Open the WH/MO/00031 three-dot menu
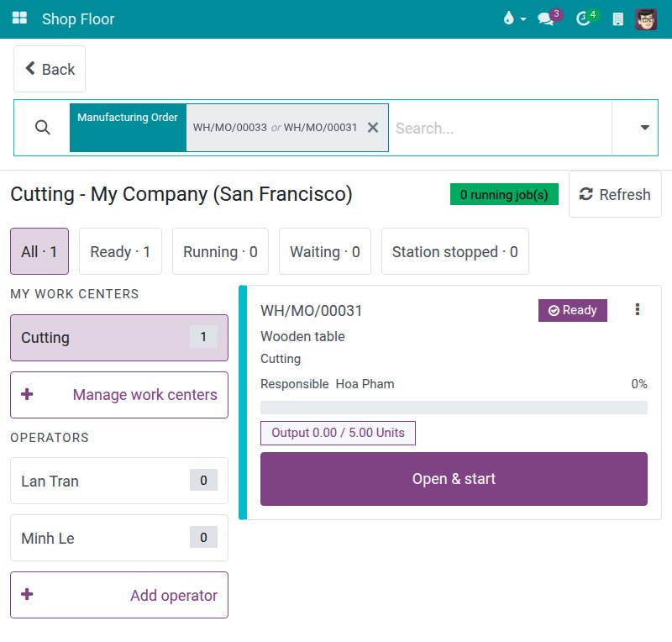 coord(638,309)
